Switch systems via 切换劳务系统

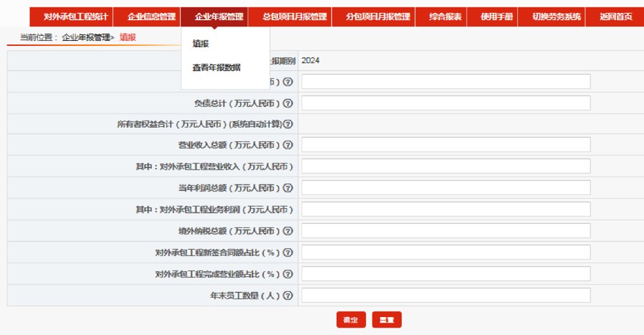click(557, 16)
